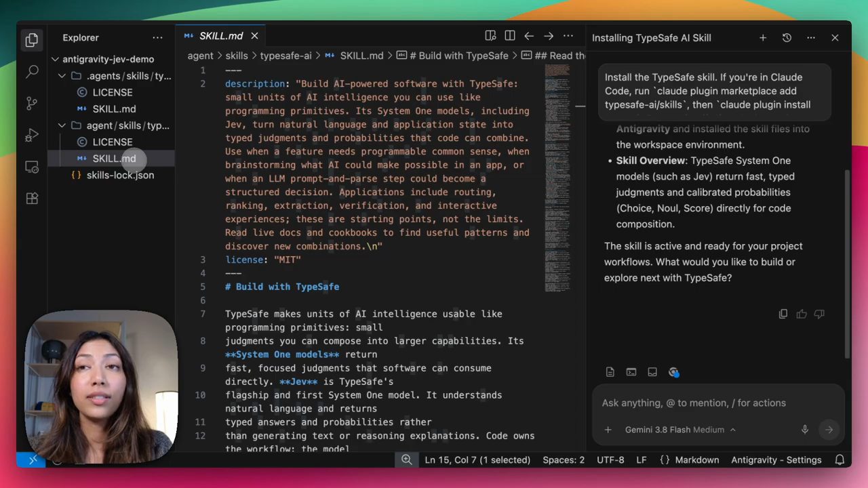Give the response a thumbs down
868x488 pixels.
click(x=819, y=314)
